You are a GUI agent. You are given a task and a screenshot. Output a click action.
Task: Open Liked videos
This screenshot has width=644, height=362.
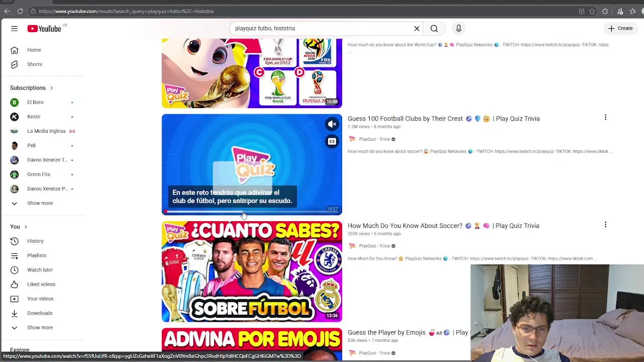coord(42,284)
